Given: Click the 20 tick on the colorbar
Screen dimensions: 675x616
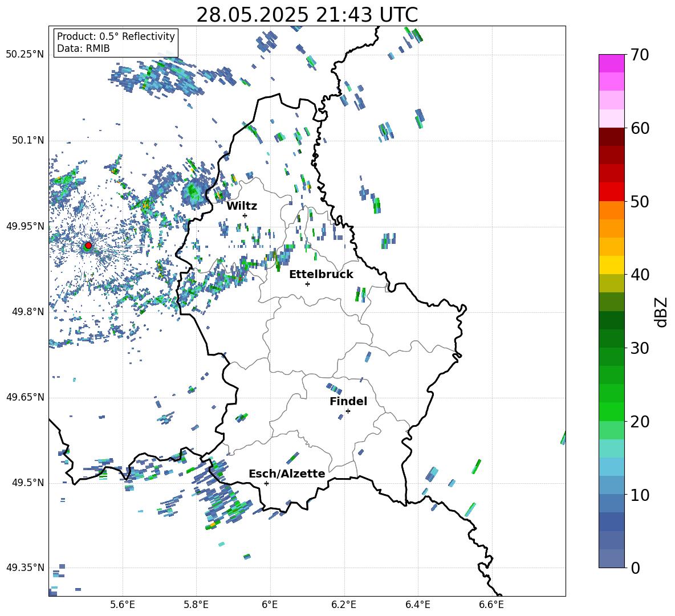Looking at the screenshot, I should 640,422.
